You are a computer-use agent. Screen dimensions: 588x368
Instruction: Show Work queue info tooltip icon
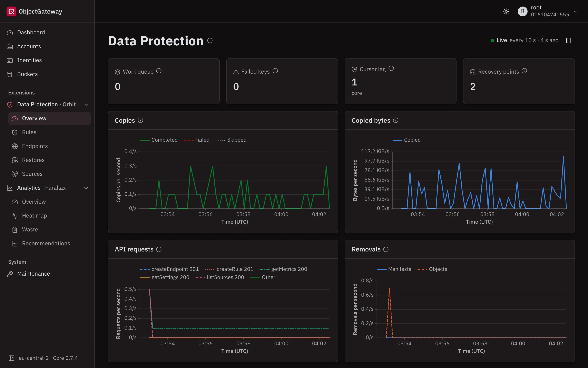pos(159,71)
